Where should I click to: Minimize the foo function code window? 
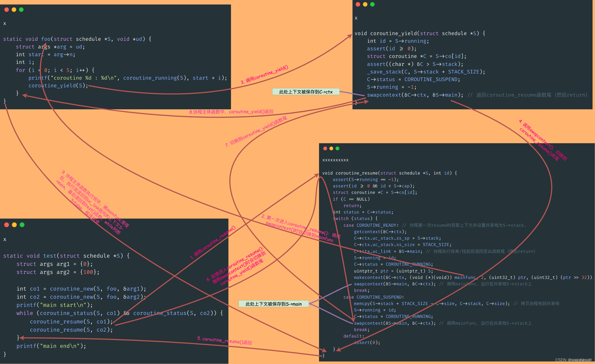click(x=14, y=10)
